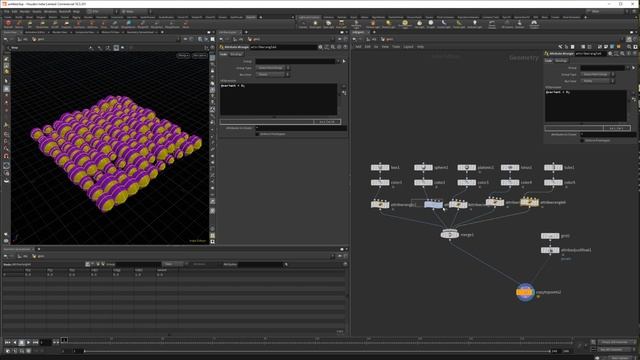Open the network editor Layout menu

pyautogui.click(x=408, y=47)
